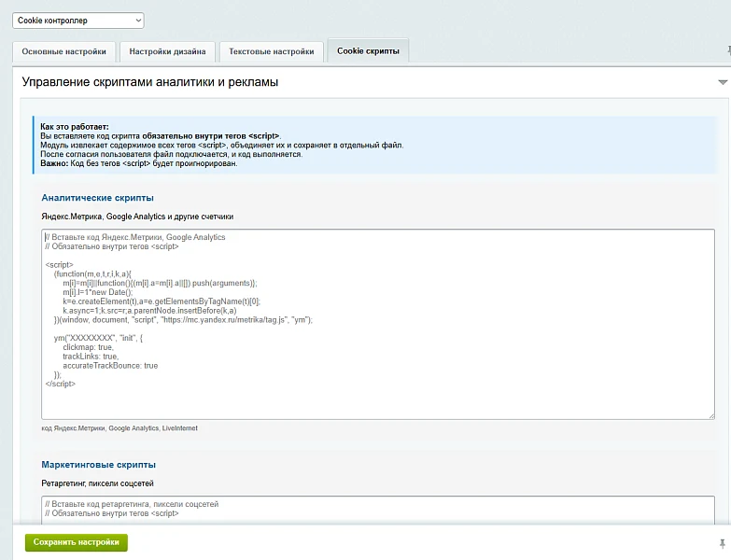Click the Важно: Код без тегов line
The height and width of the screenshot is (560, 731).
tap(139, 163)
